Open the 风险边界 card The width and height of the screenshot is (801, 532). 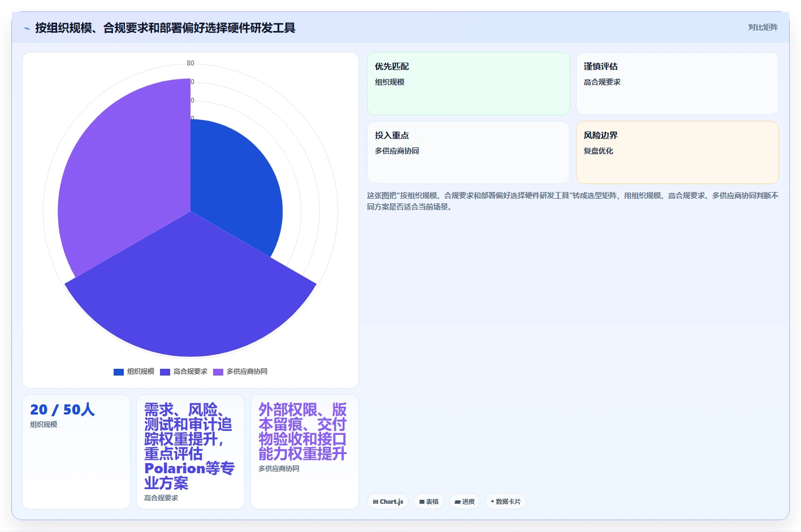click(677, 152)
